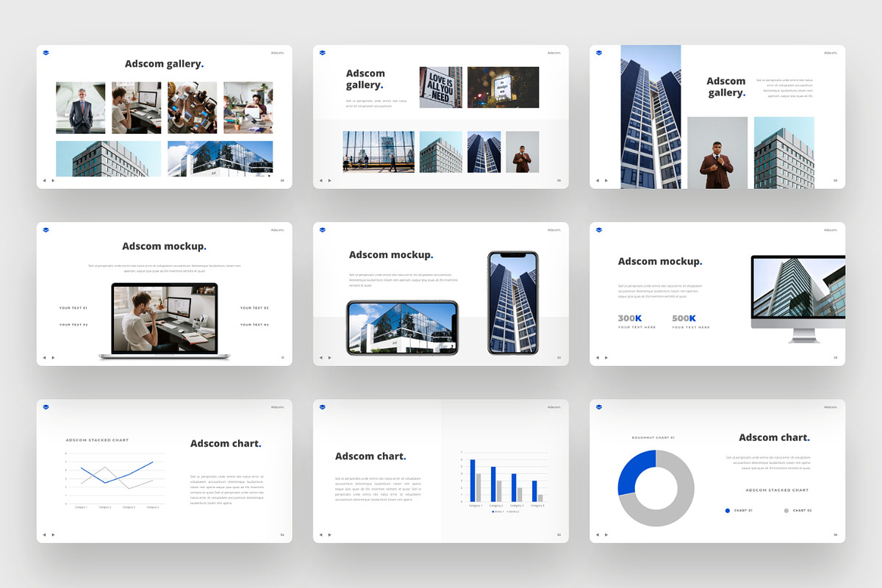Viewport: 882px width, 588px height.
Task: Click the blue logo icon on the four-portrait gallery slide
Action: tap(46, 53)
